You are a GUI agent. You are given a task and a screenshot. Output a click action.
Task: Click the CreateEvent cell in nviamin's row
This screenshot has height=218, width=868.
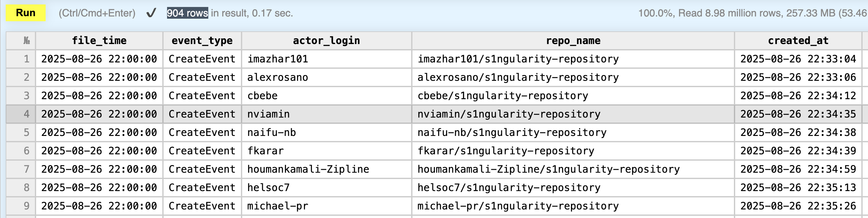coord(202,114)
